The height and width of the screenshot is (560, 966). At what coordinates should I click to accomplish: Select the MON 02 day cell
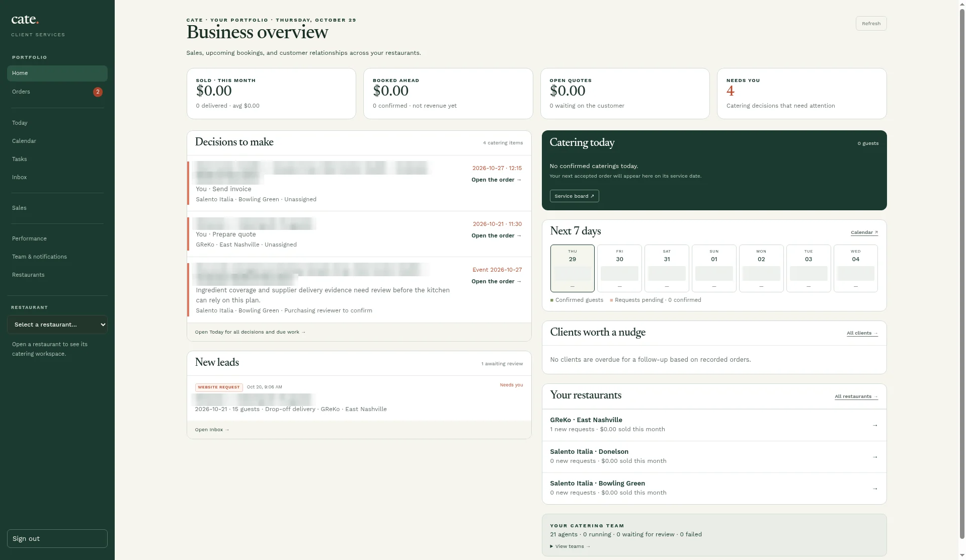tap(761, 268)
